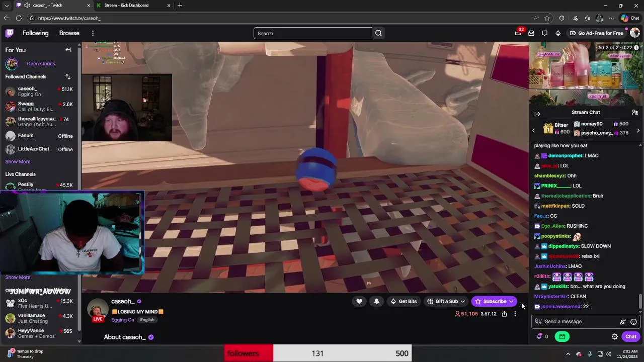Open thereallizayosa channel in sidebar
The height and width of the screenshot is (362, 644).
pyautogui.click(x=39, y=122)
